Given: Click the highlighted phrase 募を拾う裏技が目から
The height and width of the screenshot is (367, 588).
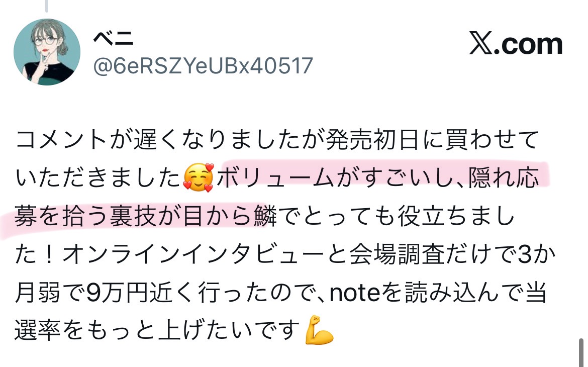Looking at the screenshot, I should [x=133, y=217].
